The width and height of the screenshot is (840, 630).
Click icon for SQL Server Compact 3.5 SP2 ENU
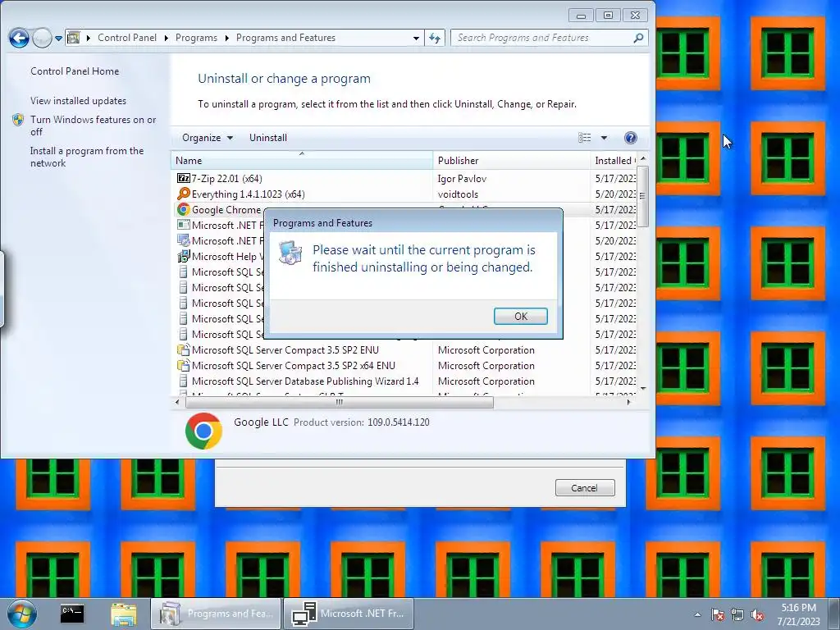tap(183, 349)
